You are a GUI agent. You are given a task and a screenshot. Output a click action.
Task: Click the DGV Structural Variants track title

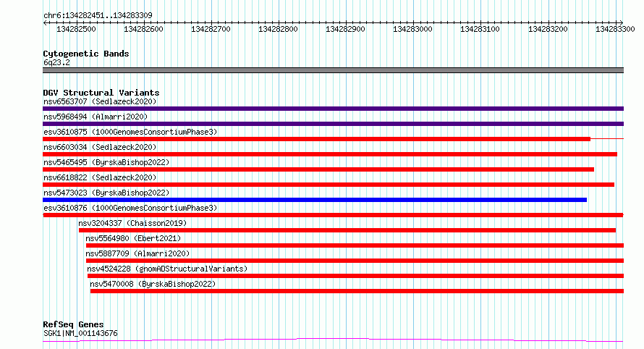tap(101, 93)
